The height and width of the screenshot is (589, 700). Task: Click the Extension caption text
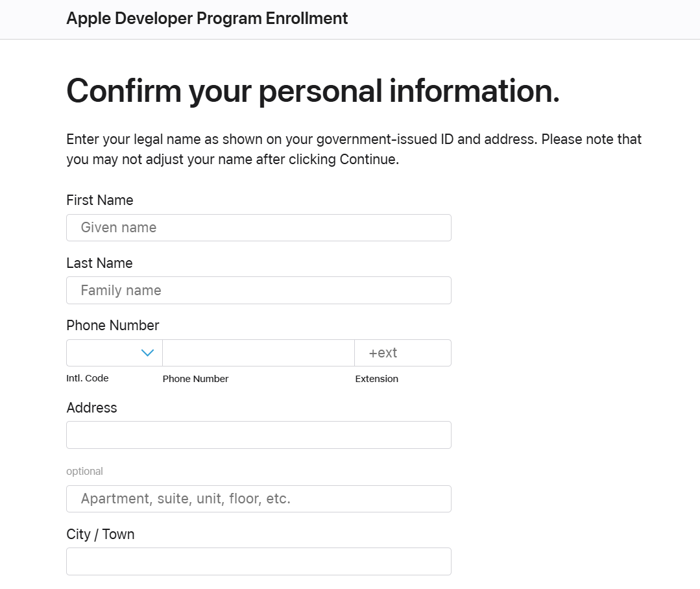pyautogui.click(x=376, y=379)
